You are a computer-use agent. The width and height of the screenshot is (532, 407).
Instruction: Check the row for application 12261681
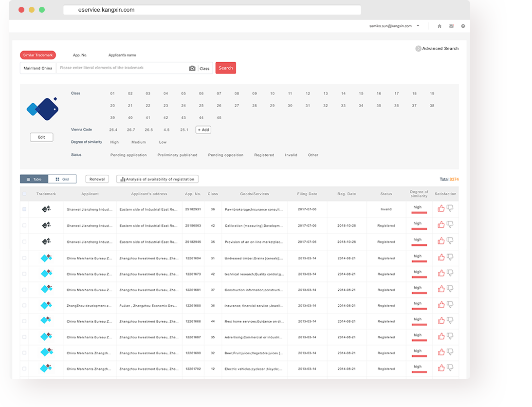pyautogui.click(x=24, y=290)
